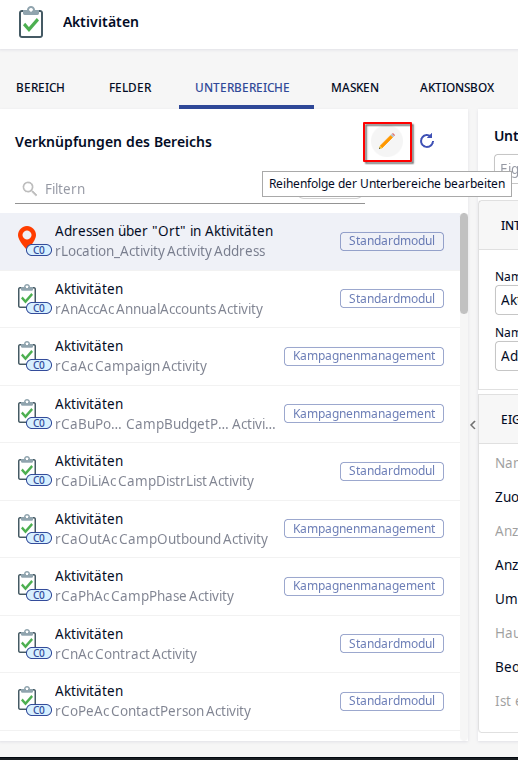Viewport: 518px width, 760px height.
Task: Click the Aktivitäten clipboard icon in the header
Action: [31, 22]
